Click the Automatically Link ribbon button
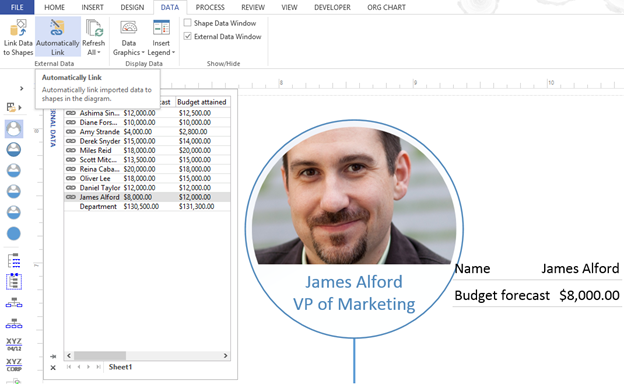This screenshot has height=384, width=624. (x=58, y=37)
